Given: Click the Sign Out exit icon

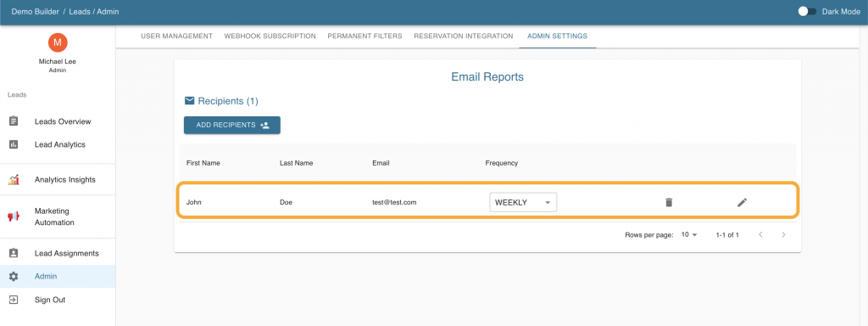Looking at the screenshot, I should click(x=14, y=300).
